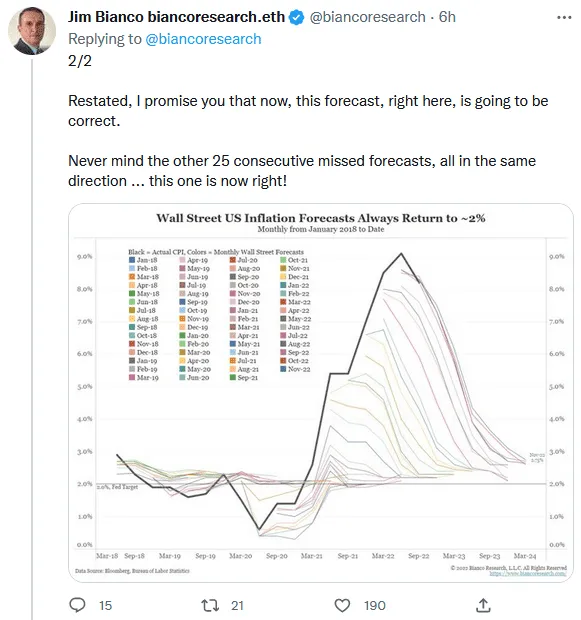Click the retweet count 21

click(x=237, y=605)
